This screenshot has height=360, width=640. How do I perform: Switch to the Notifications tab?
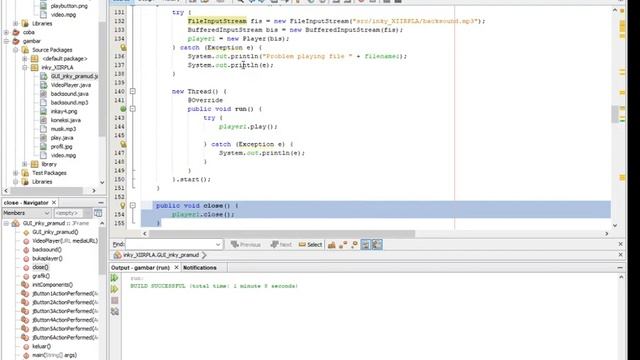(200, 268)
